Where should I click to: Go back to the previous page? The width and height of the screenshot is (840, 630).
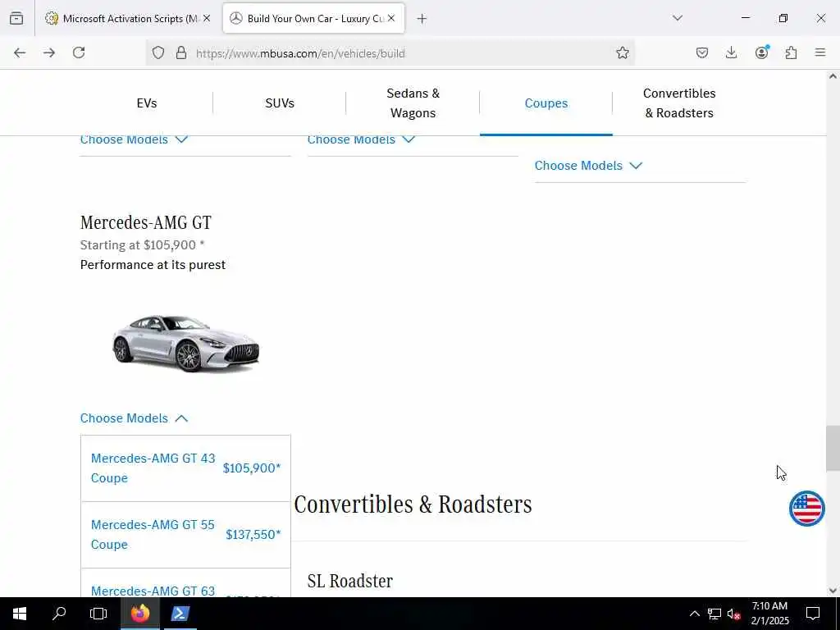[x=20, y=52]
